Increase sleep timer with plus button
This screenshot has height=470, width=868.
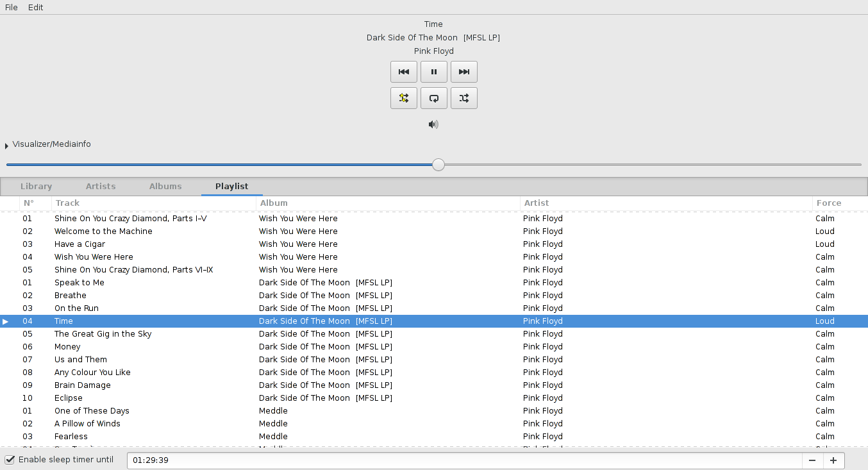(833, 460)
